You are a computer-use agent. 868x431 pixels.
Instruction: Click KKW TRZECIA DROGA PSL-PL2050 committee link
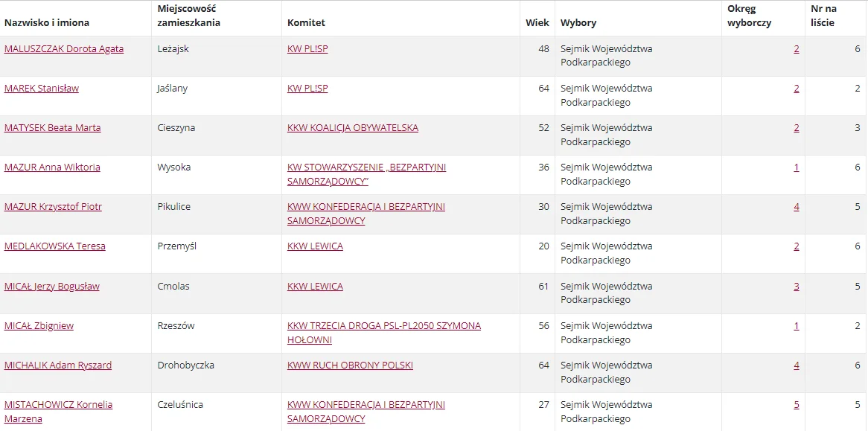click(x=383, y=333)
